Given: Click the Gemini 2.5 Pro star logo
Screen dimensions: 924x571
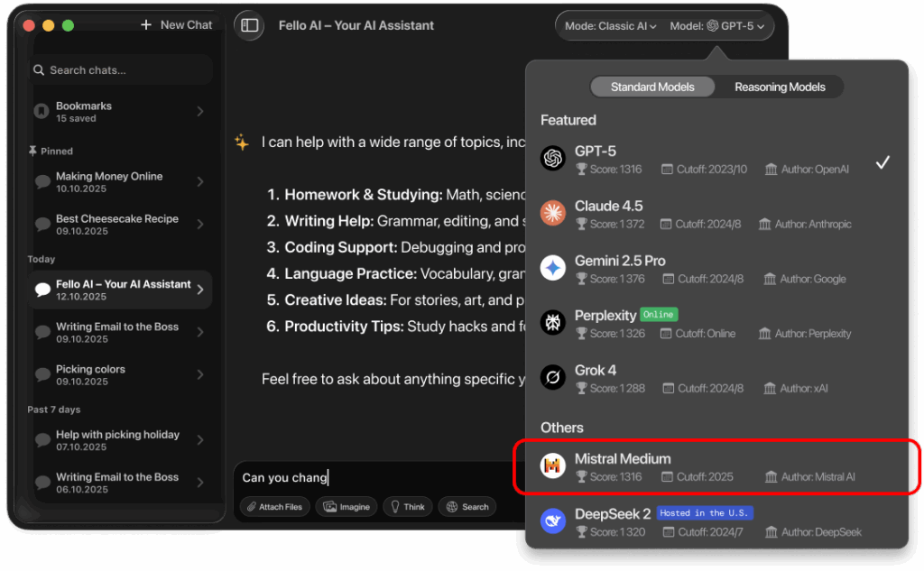Looking at the screenshot, I should [553, 268].
